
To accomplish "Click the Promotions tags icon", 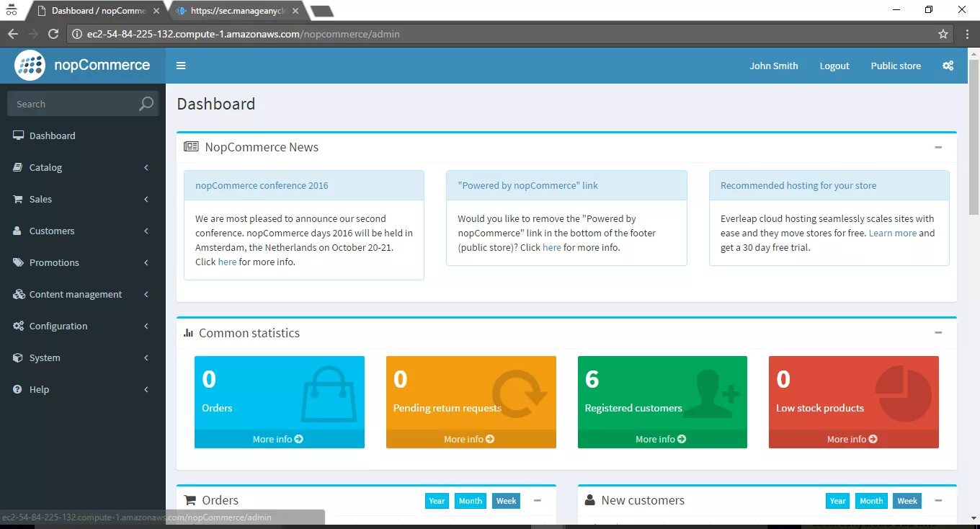I will pyautogui.click(x=17, y=262).
